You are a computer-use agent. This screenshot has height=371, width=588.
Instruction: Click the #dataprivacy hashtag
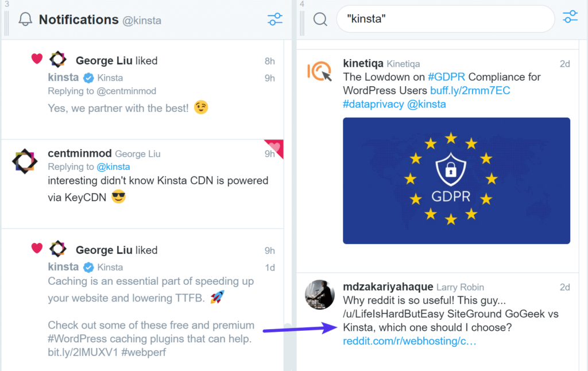coord(372,105)
